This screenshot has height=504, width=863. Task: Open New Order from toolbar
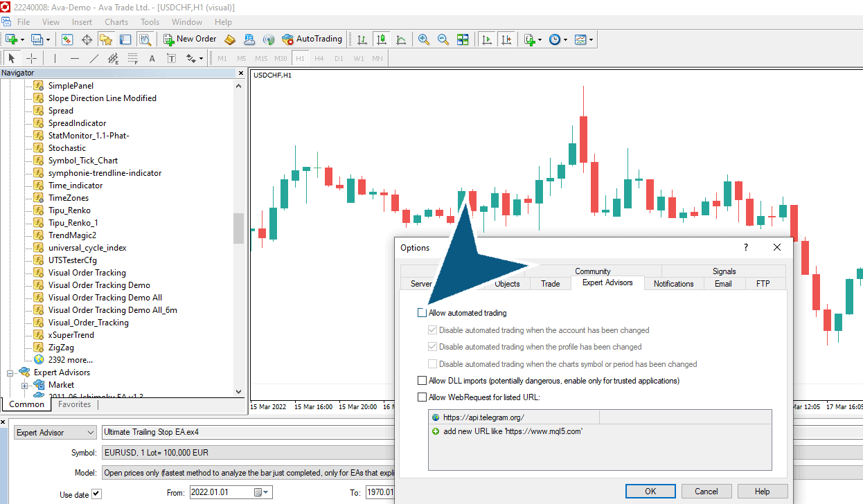tap(190, 39)
